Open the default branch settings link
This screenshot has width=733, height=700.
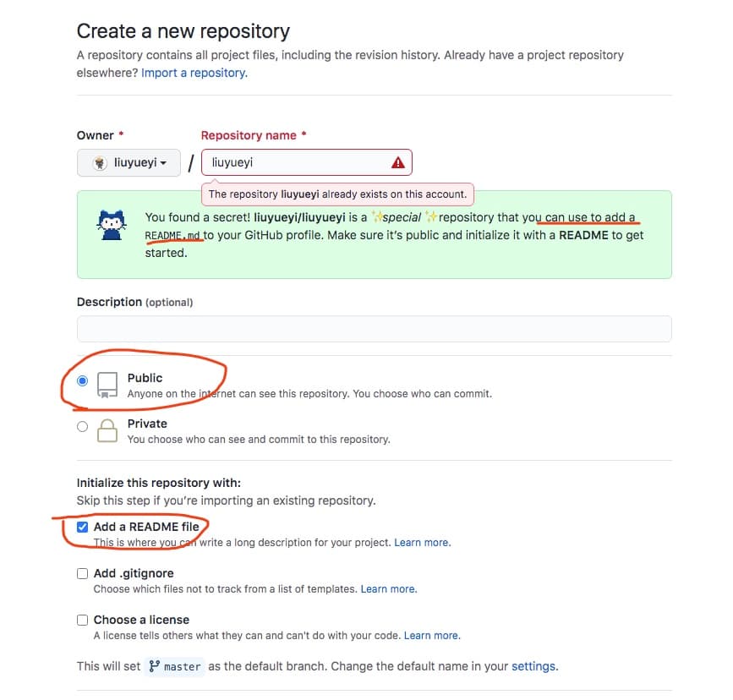[x=535, y=666]
